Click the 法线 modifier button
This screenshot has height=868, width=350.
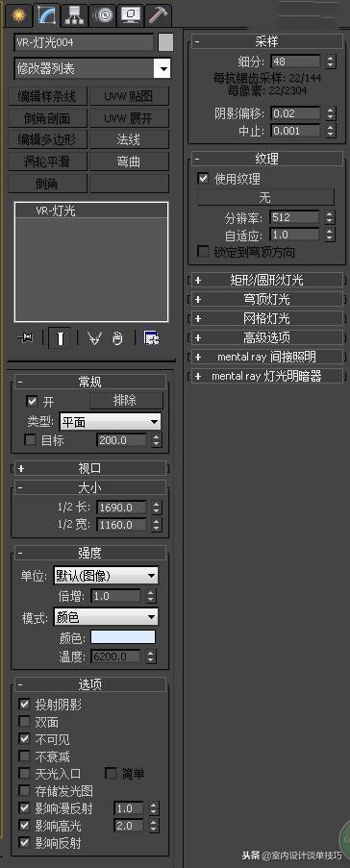(x=129, y=139)
